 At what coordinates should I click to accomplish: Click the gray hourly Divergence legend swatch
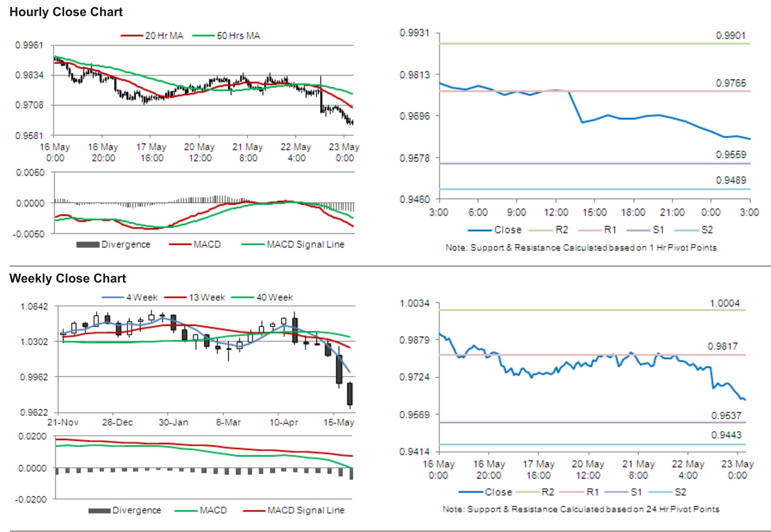pos(88,245)
